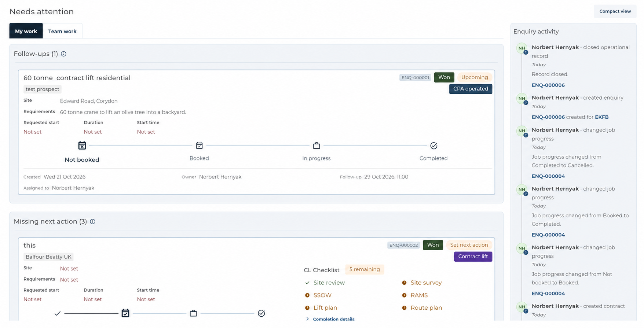Click the Won badge on ENQ-000002
This screenshot has width=644, height=328.
(x=433, y=245)
